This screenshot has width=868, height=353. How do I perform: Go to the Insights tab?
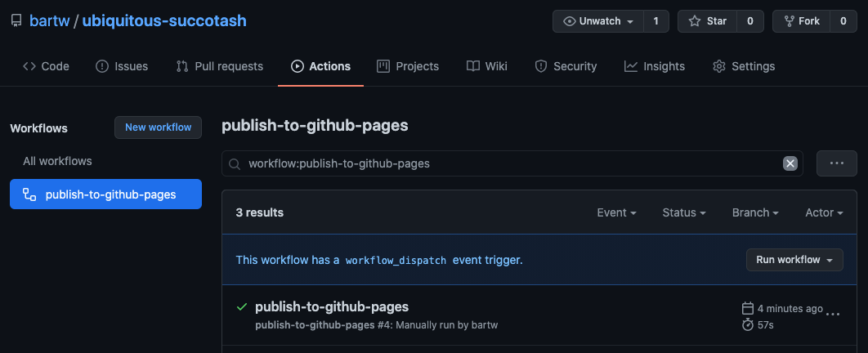[655, 66]
